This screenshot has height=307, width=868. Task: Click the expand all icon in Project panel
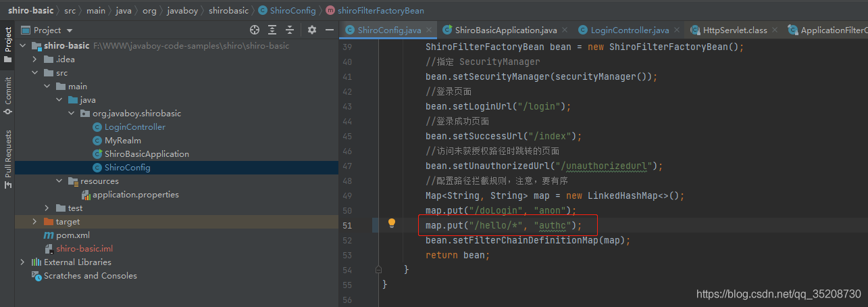click(272, 30)
